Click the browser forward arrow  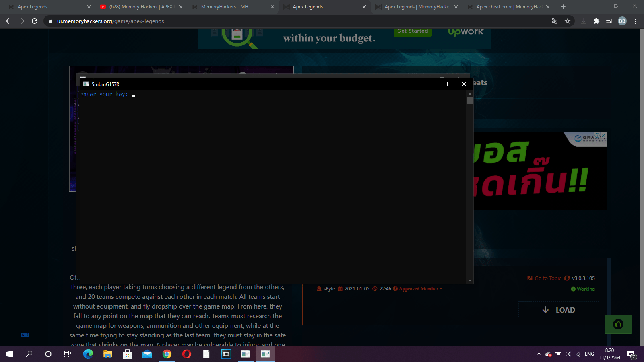22,21
